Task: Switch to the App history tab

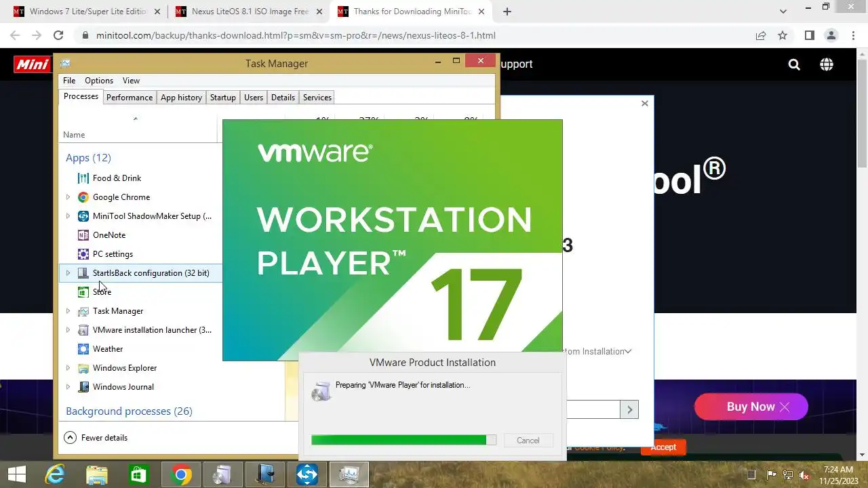Action: tap(181, 98)
